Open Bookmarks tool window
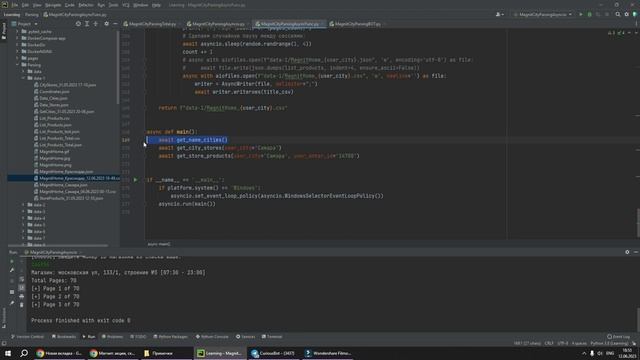This screenshot has height=360, width=640. (x=64, y=337)
